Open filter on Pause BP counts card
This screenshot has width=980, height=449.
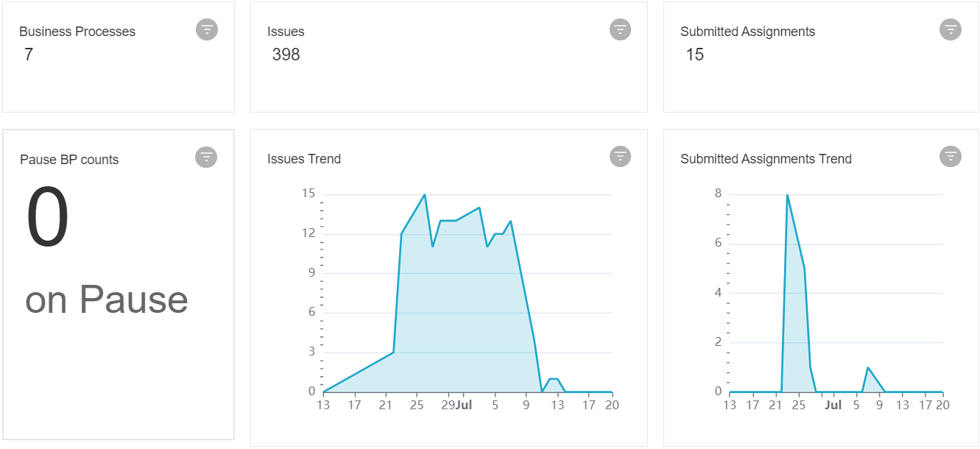(x=206, y=157)
